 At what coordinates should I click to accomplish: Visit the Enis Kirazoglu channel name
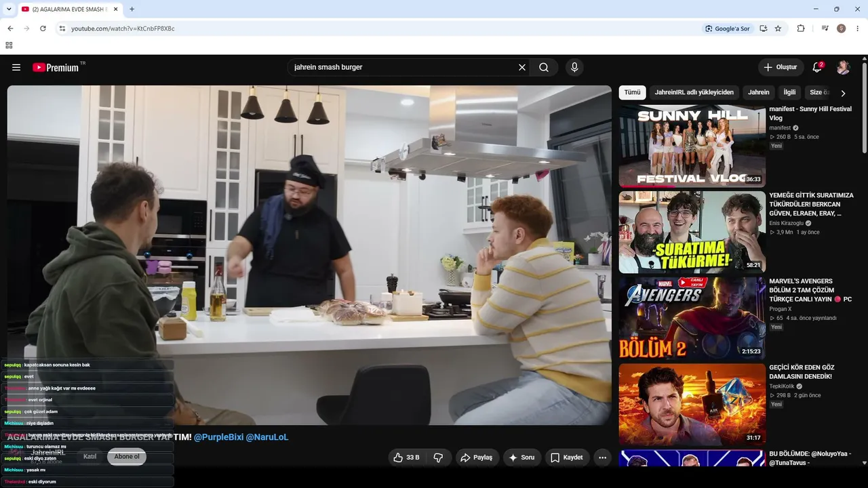786,223
